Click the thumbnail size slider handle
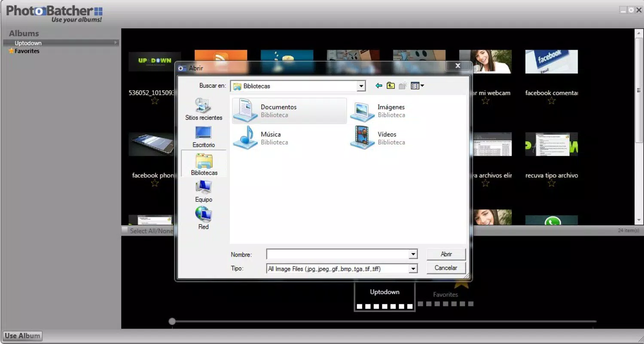Image resolution: width=644 pixels, height=344 pixels. [x=172, y=321]
